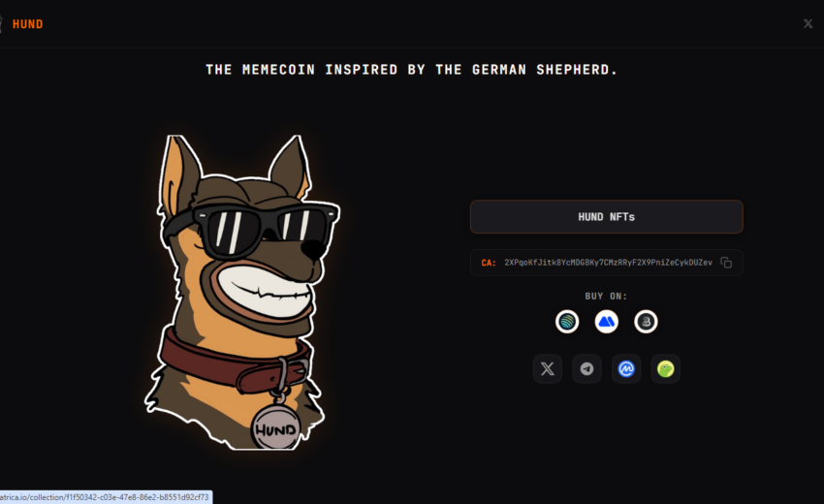Select the CA contract address string
This screenshot has height=504, width=824.
tap(608, 263)
